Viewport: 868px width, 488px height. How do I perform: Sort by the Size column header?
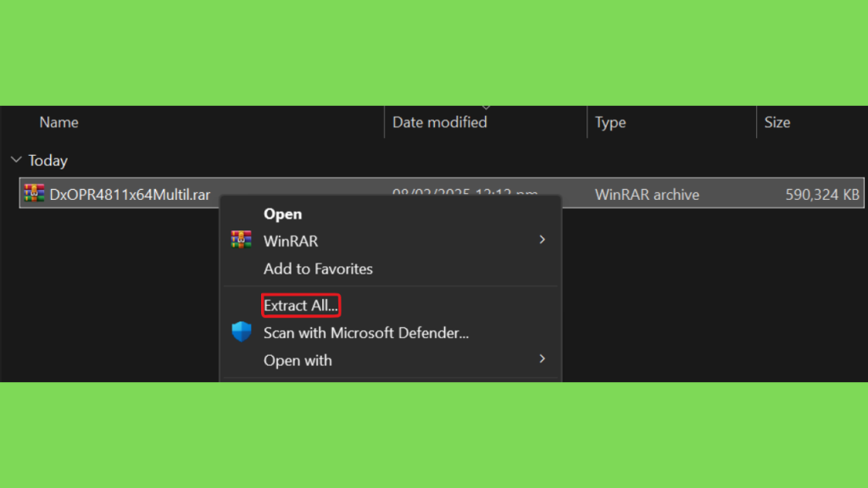tap(777, 122)
